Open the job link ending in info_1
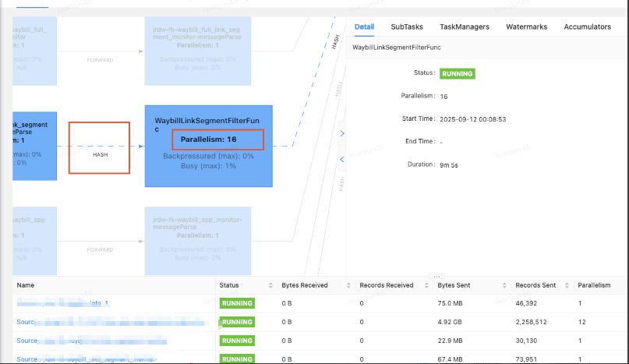Image resolution: width=629 pixels, height=364 pixels. [x=62, y=303]
